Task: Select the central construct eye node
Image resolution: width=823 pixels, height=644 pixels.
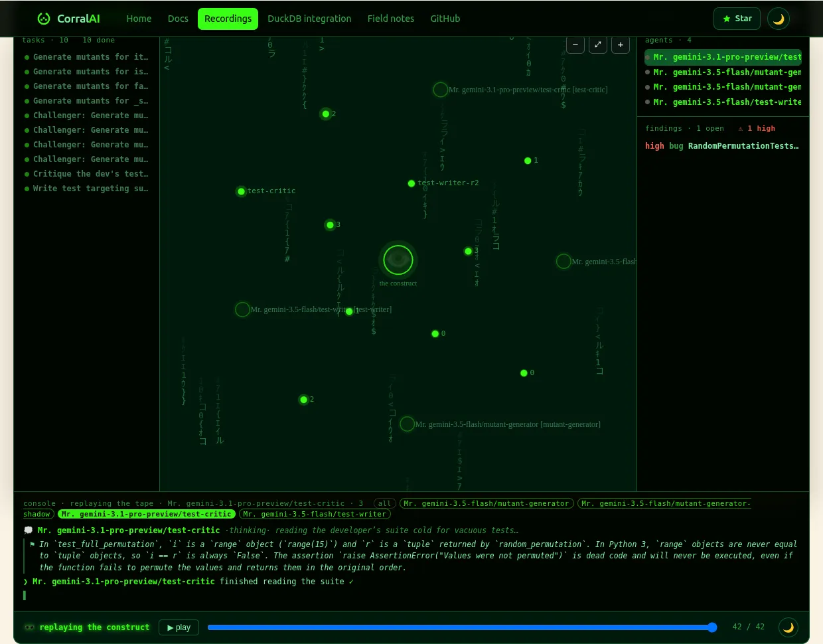Action: tap(398, 260)
